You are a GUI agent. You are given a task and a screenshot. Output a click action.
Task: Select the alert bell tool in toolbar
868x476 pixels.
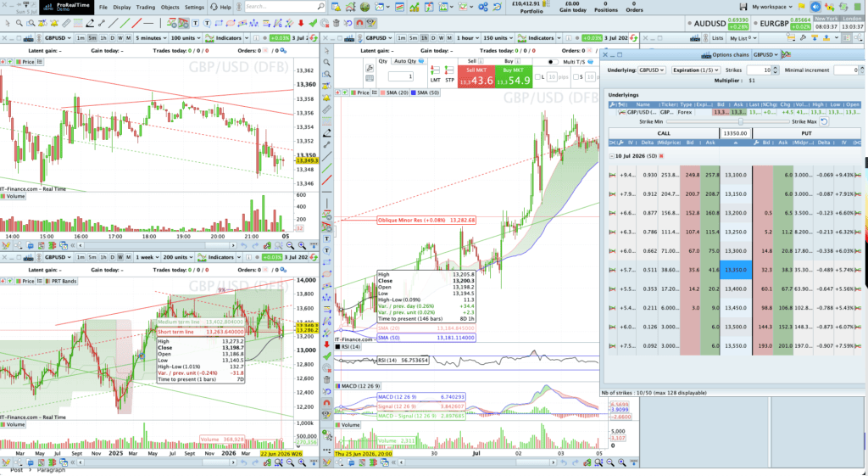pos(54,23)
